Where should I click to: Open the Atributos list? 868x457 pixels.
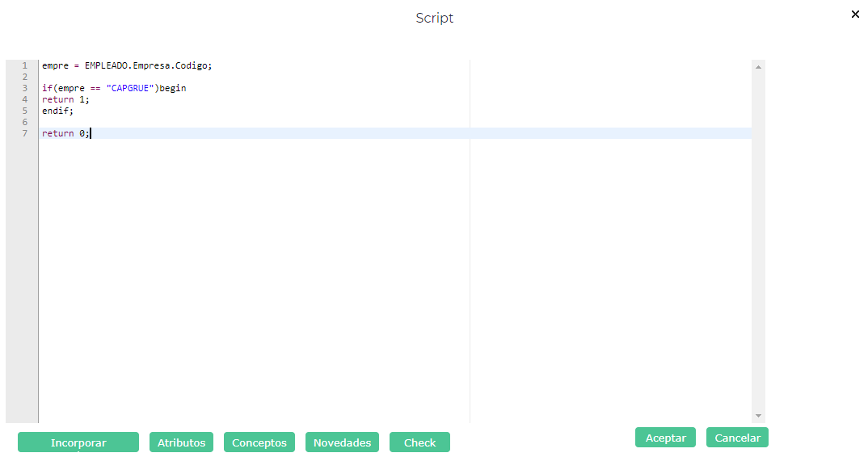(181, 442)
